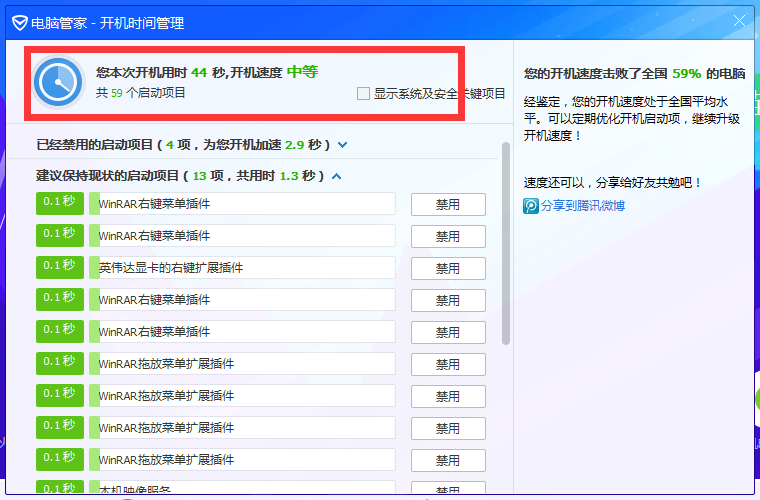Click the 已经禁用的启动项目 header text

(x=183, y=145)
